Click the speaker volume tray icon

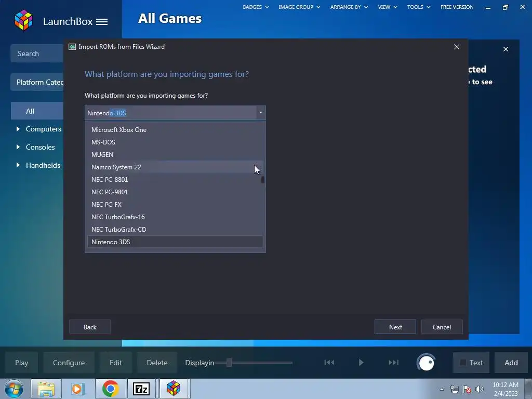(x=480, y=389)
